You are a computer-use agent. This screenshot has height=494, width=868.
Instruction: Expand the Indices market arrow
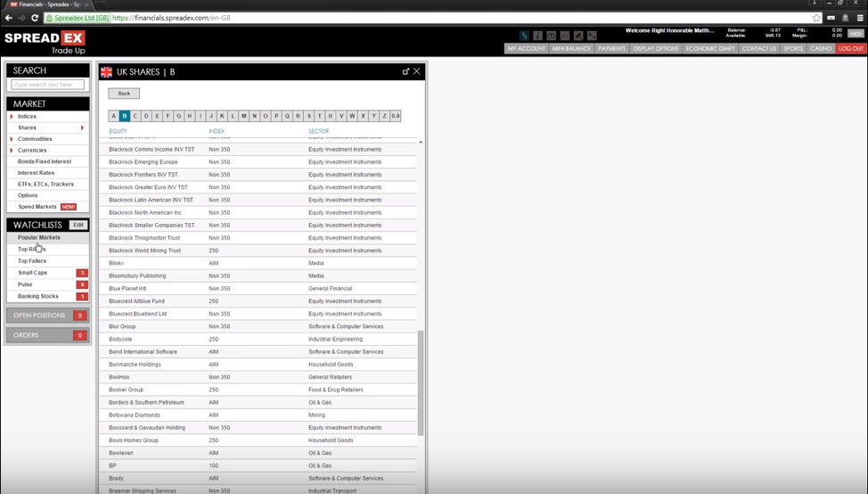[12, 116]
